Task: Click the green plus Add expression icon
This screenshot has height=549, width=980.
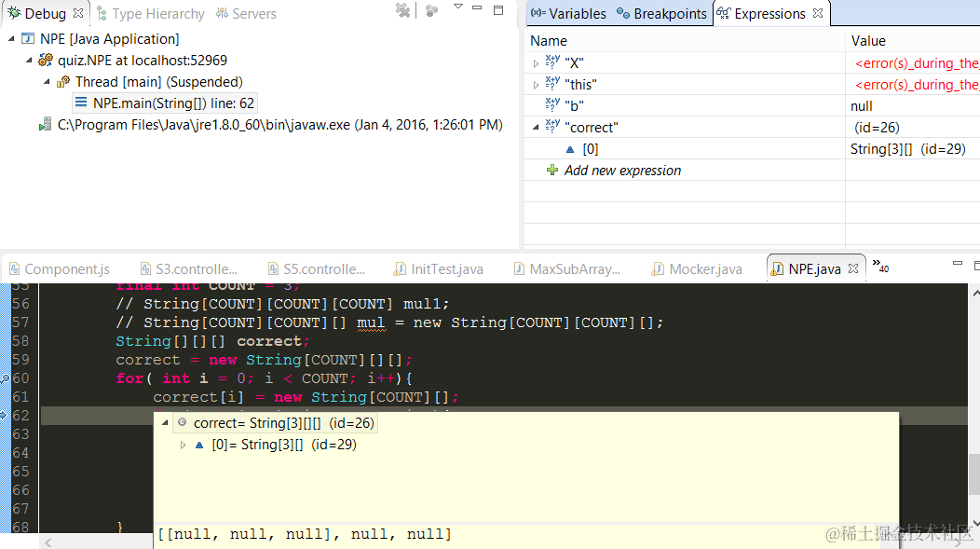Action: pyautogui.click(x=551, y=170)
